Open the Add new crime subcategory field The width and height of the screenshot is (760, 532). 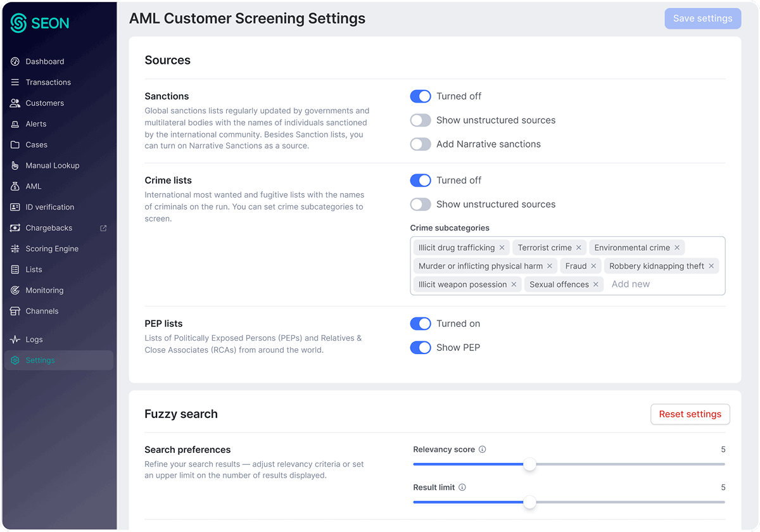point(631,284)
